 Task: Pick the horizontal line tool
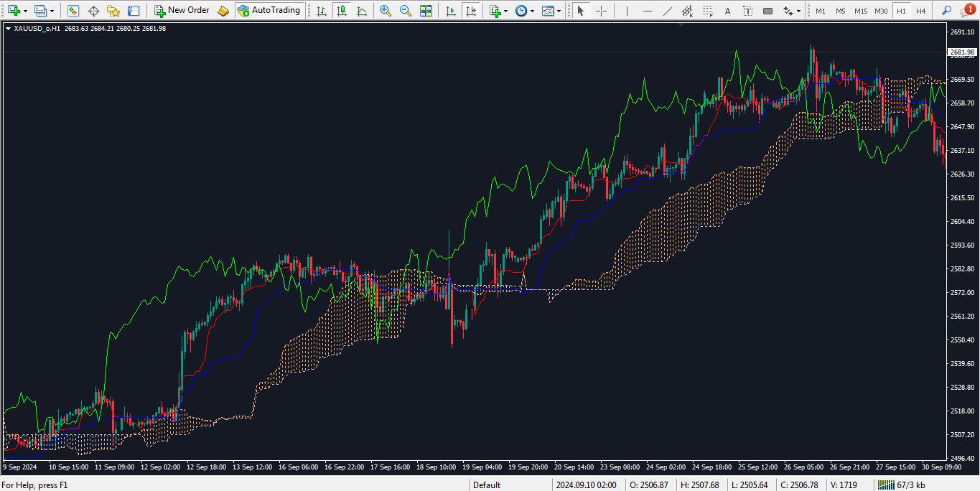click(x=648, y=11)
